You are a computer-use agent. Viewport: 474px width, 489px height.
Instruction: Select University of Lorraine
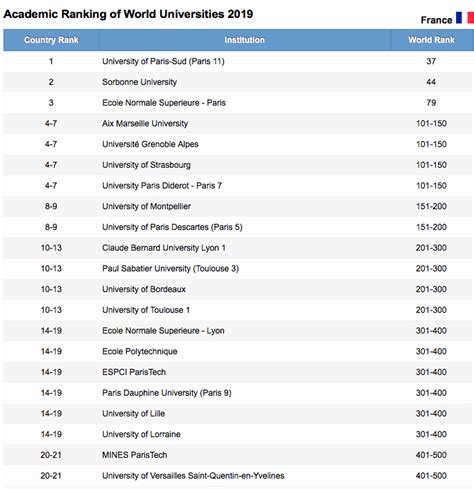tap(141, 434)
